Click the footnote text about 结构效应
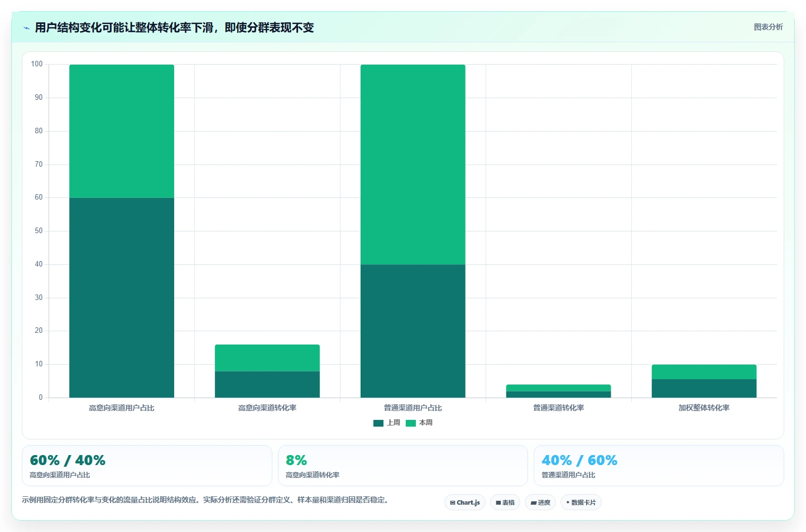 click(205, 500)
